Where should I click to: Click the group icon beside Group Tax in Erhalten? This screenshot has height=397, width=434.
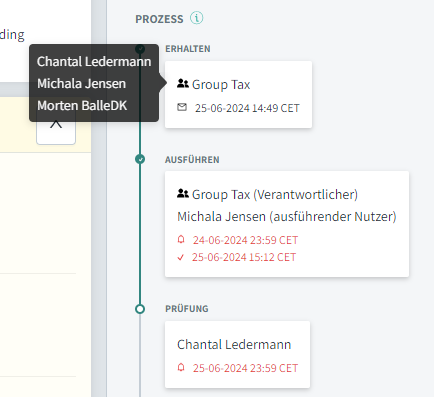[x=183, y=83]
